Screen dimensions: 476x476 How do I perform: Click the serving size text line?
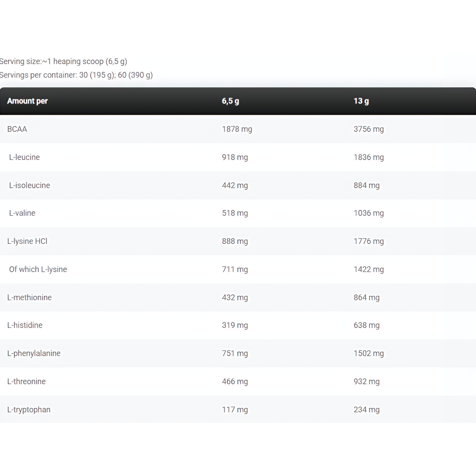pos(63,61)
